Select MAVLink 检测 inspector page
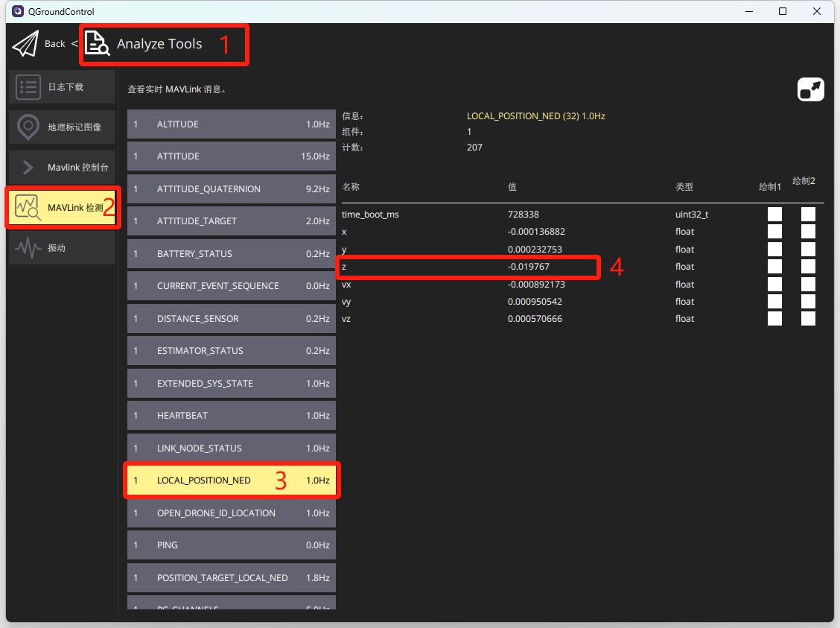This screenshot has height=628, width=840. coord(62,207)
